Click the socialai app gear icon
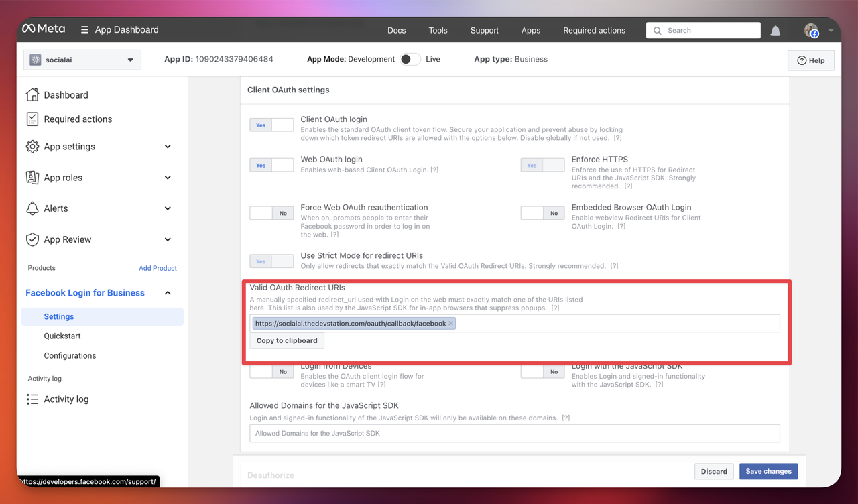858x504 pixels. click(x=36, y=60)
